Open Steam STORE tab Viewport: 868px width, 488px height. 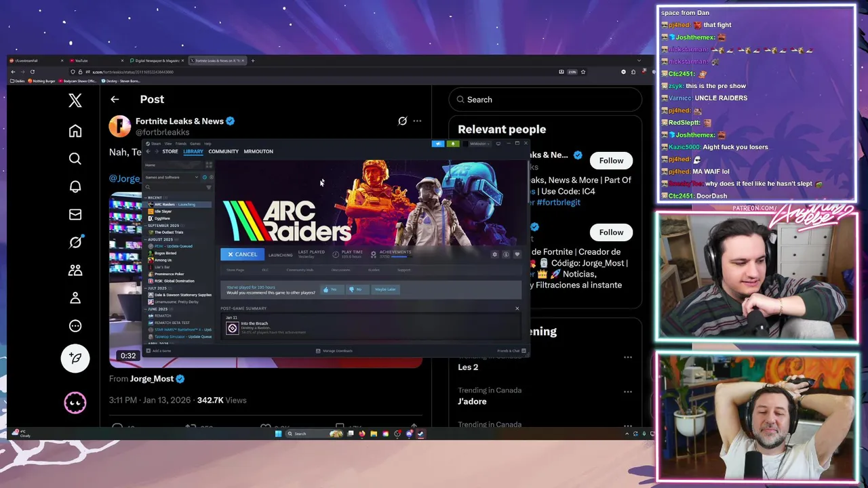click(x=170, y=151)
